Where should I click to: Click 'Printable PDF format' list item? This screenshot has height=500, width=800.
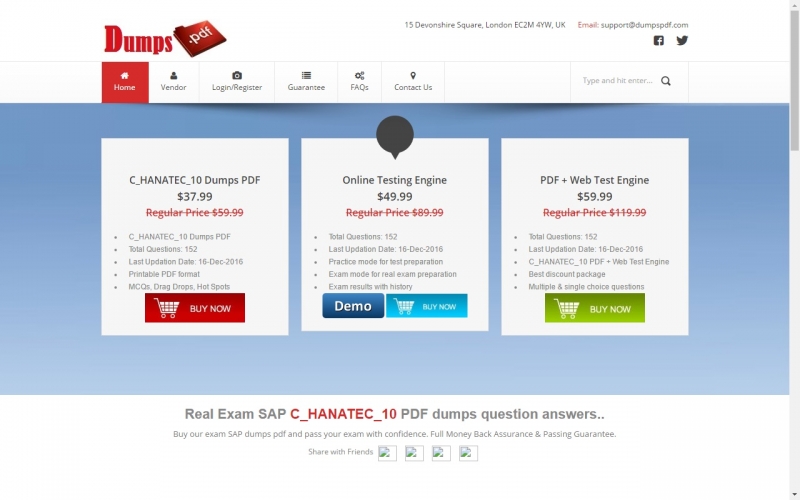coord(164,274)
